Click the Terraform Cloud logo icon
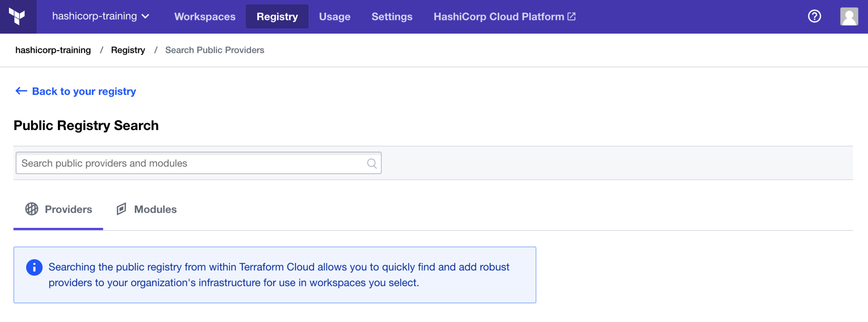 pos(18,17)
